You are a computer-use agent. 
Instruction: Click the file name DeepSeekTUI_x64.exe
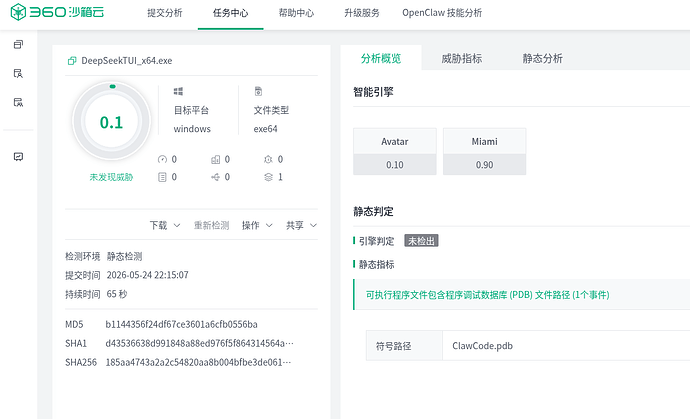coord(127,61)
